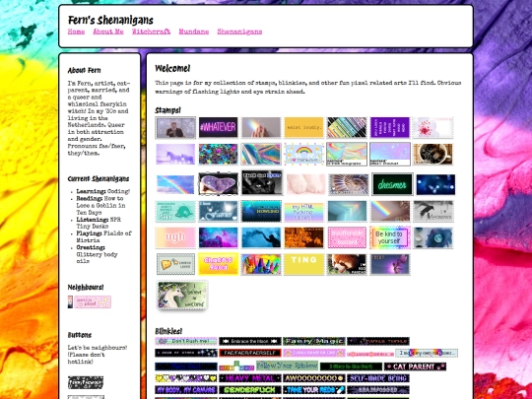Select the pixel rainbow cloud stamp

[x=304, y=154]
